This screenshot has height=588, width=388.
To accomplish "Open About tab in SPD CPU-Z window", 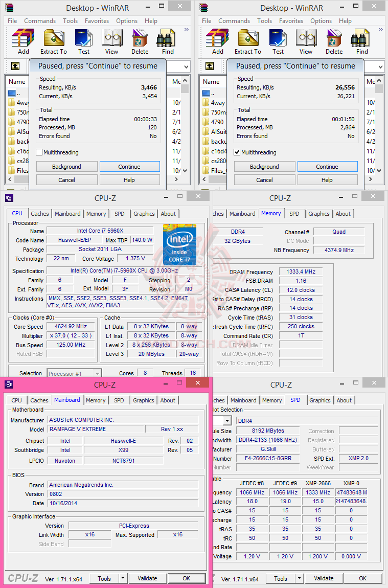I will (344, 400).
